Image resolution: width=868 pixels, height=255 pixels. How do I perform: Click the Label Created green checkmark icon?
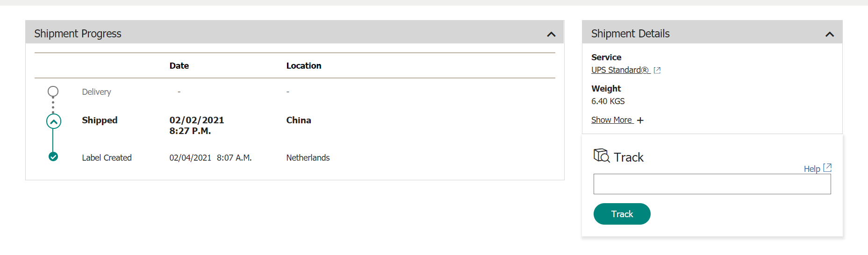(x=53, y=156)
